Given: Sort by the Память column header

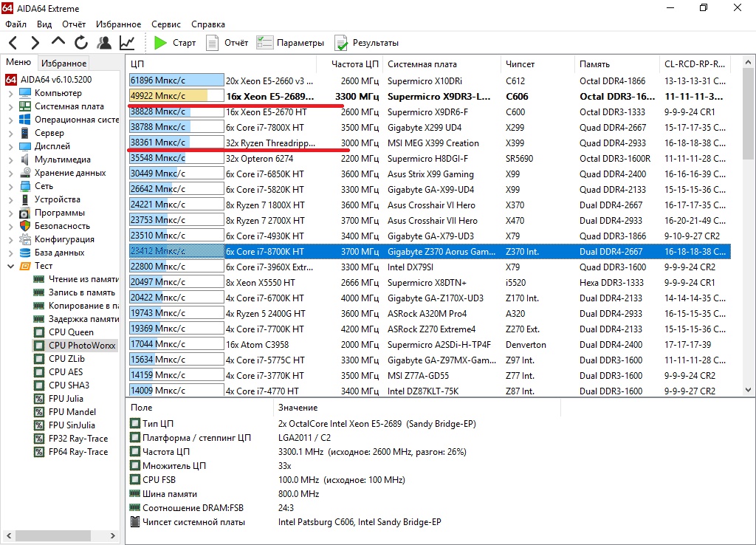Looking at the screenshot, I should click(x=616, y=64).
